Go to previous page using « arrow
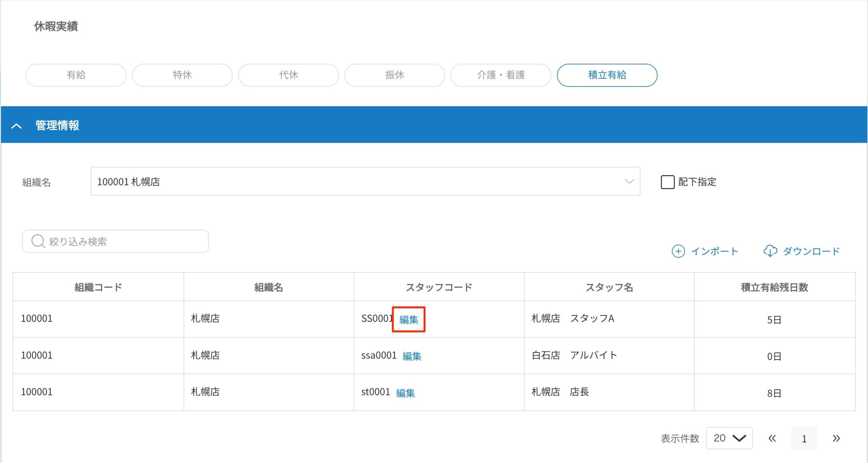Viewport: 868px width, 463px height. click(772, 438)
